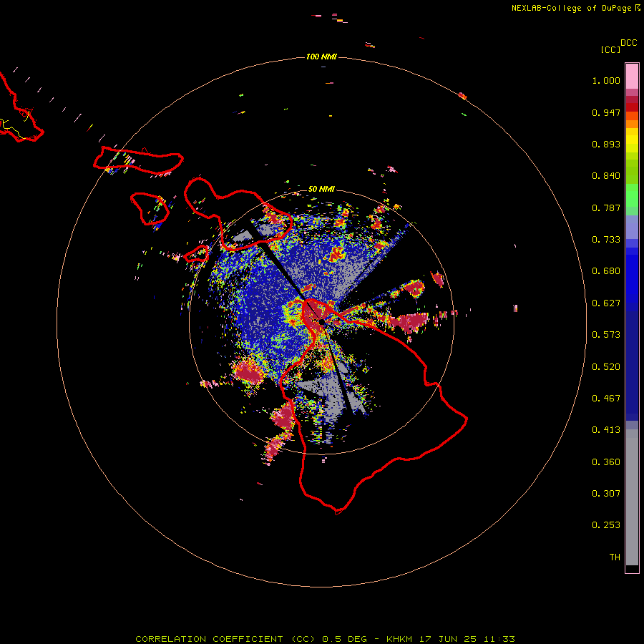Click the 0.307 colorbar value
Viewport: 644px width, 644px height.
pyautogui.click(x=606, y=494)
